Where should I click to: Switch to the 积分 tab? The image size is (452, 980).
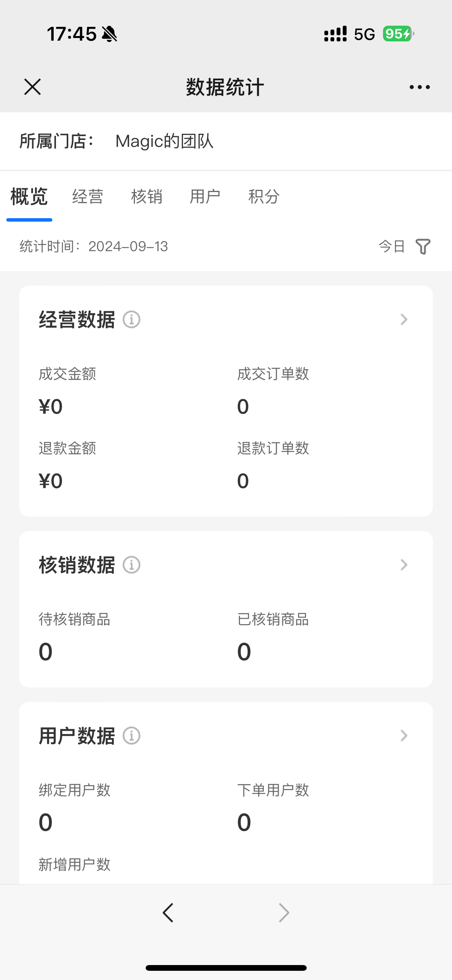(x=264, y=197)
